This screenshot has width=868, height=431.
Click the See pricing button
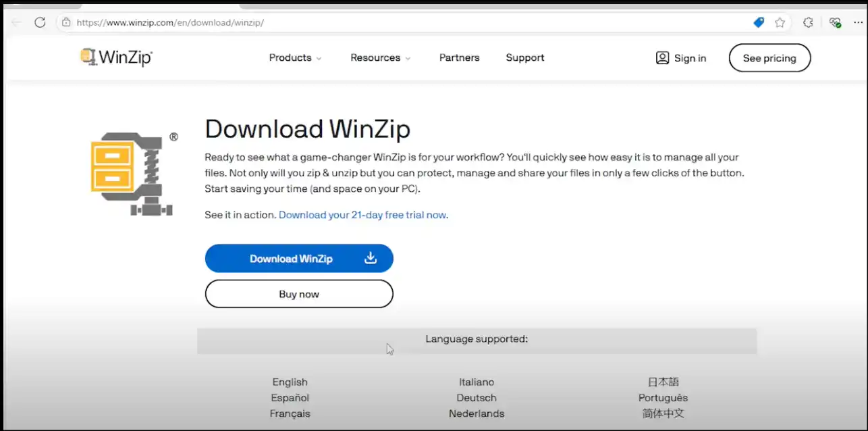click(x=769, y=58)
